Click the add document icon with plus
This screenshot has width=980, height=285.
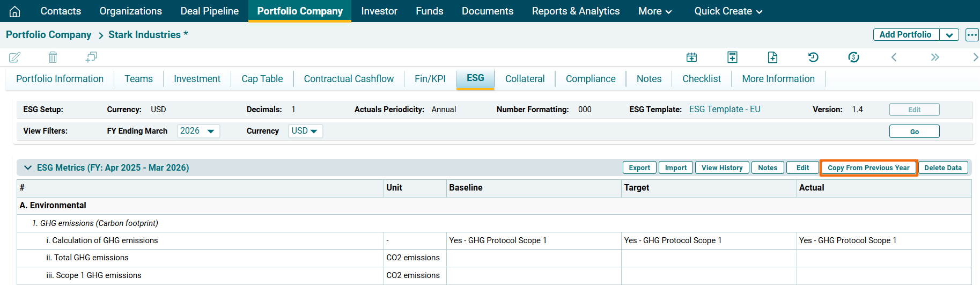(772, 57)
